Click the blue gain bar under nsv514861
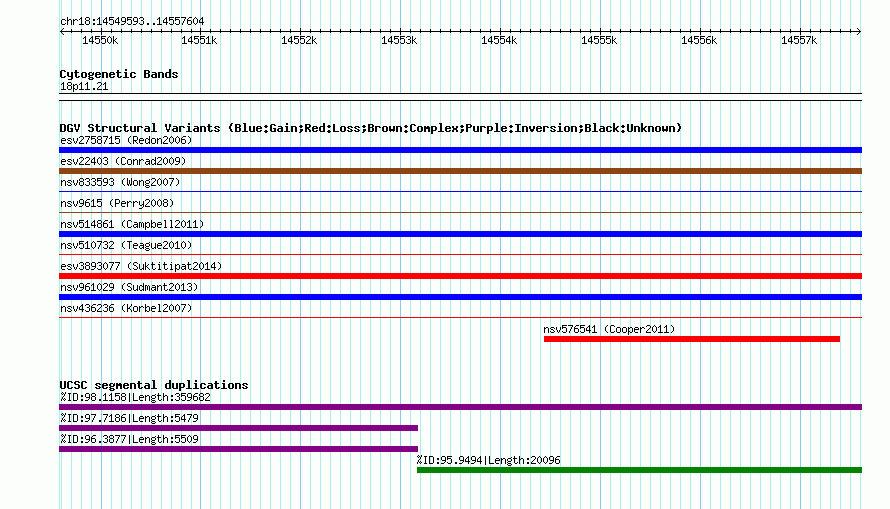Viewport: 890px width, 509px height. 460,234
